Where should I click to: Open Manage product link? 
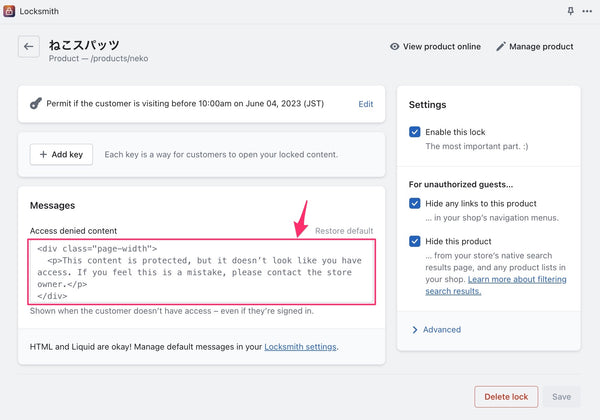pos(535,46)
